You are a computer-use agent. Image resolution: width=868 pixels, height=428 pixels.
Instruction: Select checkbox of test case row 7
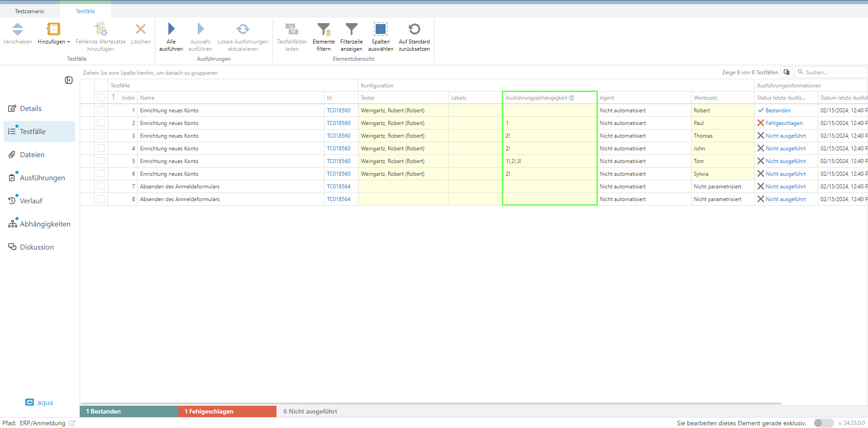[101, 187]
